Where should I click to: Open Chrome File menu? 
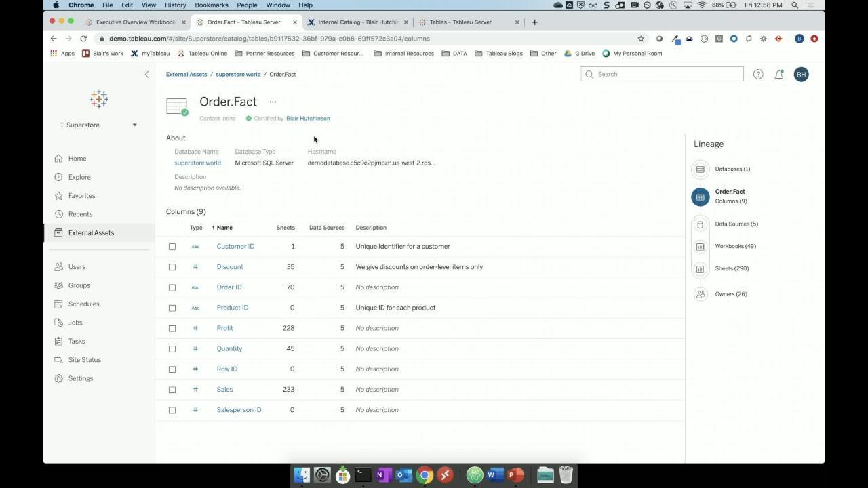107,5
